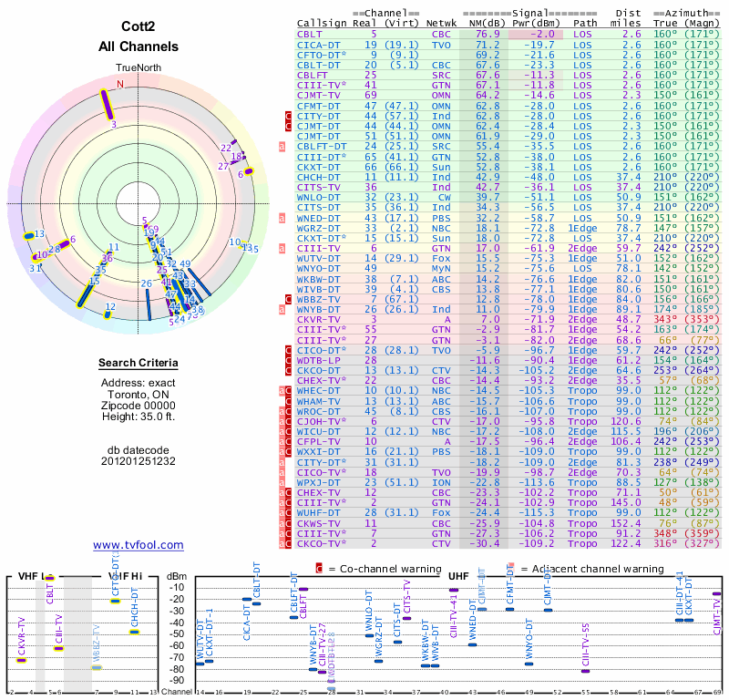This screenshot has height=700, width=729.
Task: Select channel 3 bar on the radar plot
Action: [107, 105]
